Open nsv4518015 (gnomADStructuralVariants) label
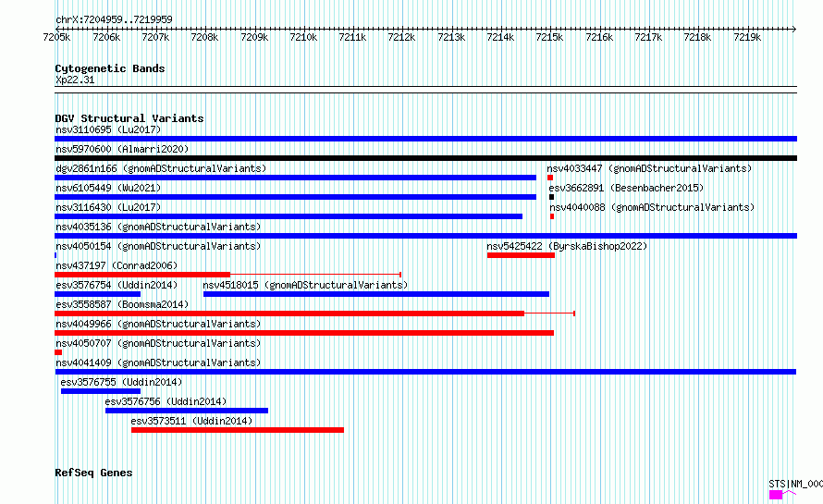This screenshot has width=823, height=504. point(305,285)
